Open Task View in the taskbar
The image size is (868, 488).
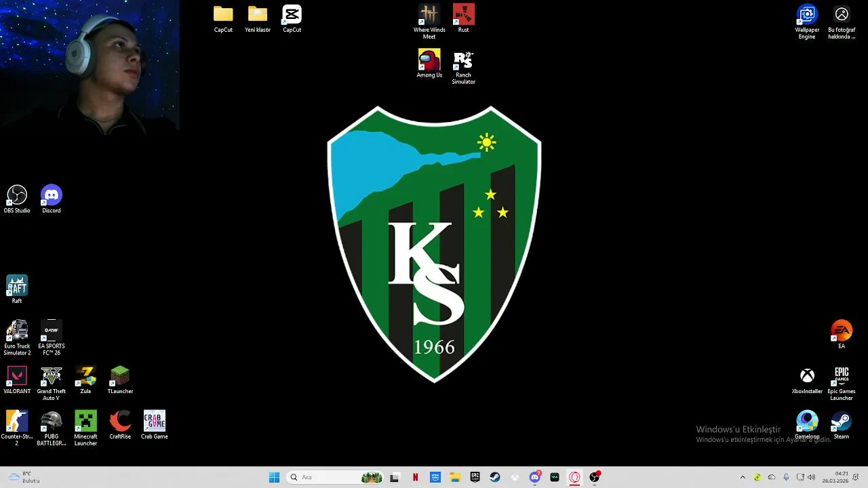click(x=395, y=477)
